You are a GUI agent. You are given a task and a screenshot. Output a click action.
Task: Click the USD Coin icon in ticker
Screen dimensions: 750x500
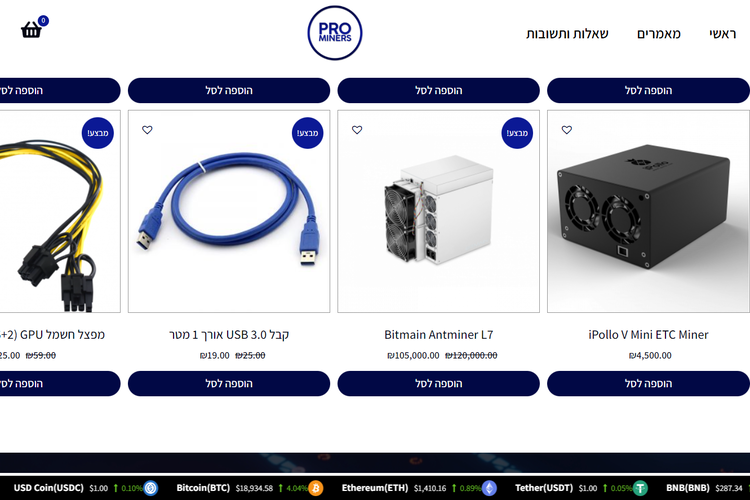coord(151,488)
